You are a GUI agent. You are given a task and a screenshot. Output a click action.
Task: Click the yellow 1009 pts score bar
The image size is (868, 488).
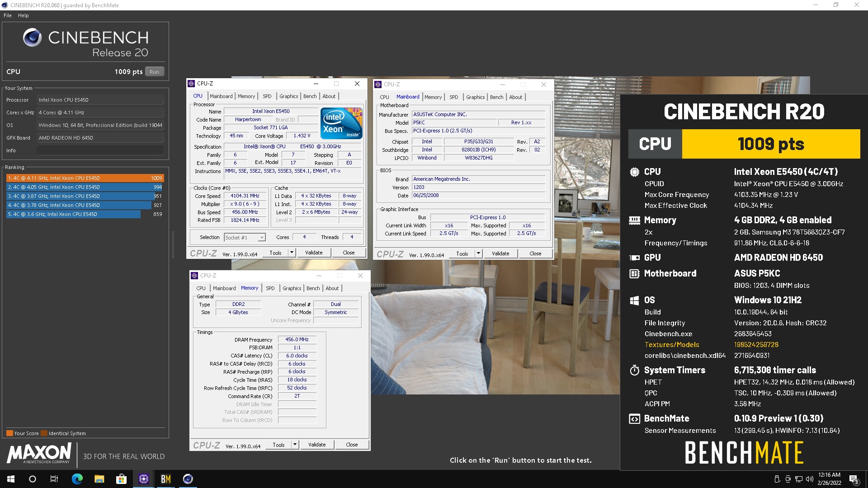click(x=771, y=144)
